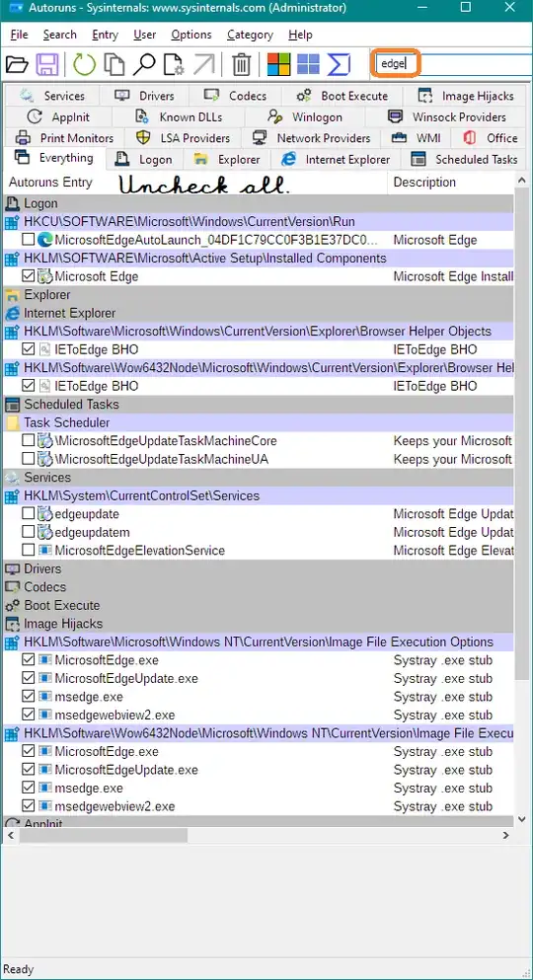Click the Delete trash can icon
Screen dimensions: 533x980
(241, 64)
